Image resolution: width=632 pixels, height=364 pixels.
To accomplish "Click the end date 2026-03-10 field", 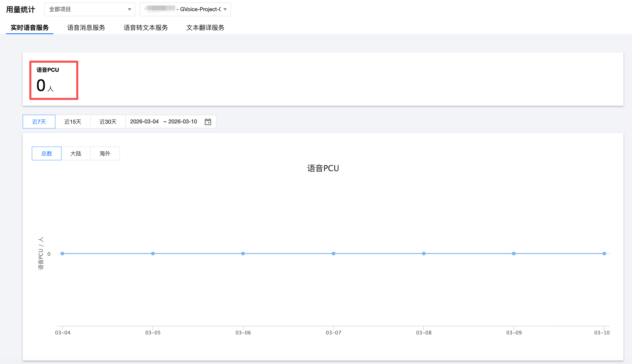I will [x=183, y=122].
